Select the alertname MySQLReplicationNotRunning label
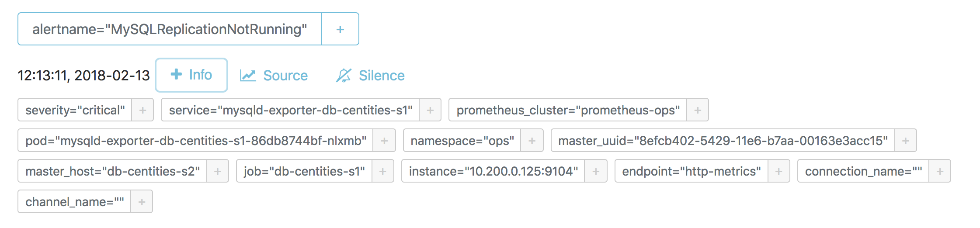The height and width of the screenshot is (228, 980). (x=170, y=29)
